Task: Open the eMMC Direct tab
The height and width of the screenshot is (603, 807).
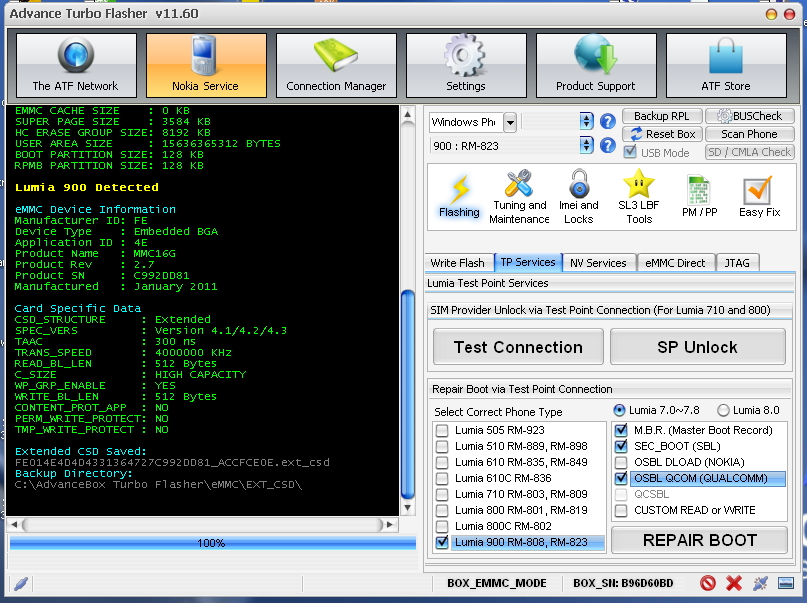Action: tap(675, 263)
